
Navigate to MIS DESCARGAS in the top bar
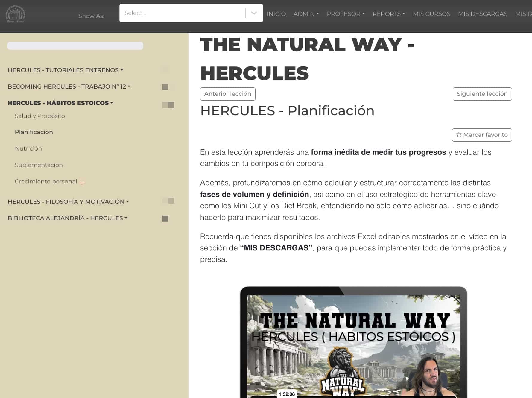coord(483,14)
